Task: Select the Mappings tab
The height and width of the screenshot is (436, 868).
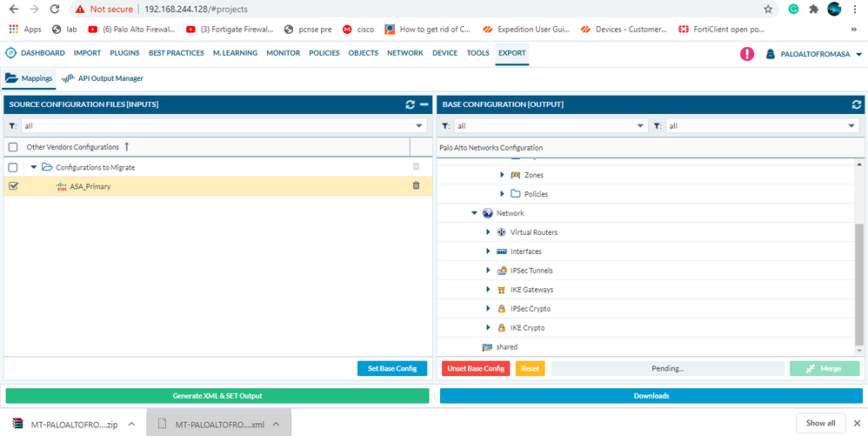Action: tap(29, 78)
